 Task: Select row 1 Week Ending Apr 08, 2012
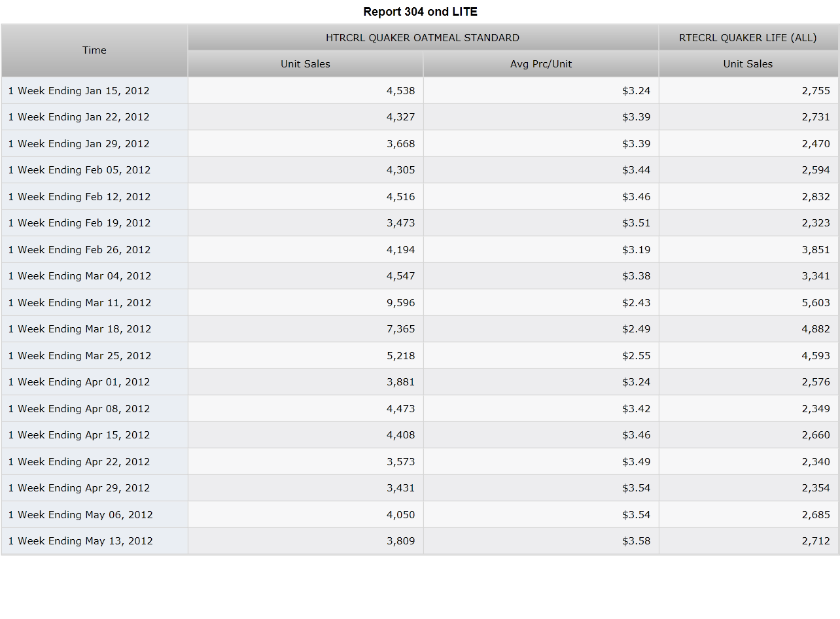(420, 409)
